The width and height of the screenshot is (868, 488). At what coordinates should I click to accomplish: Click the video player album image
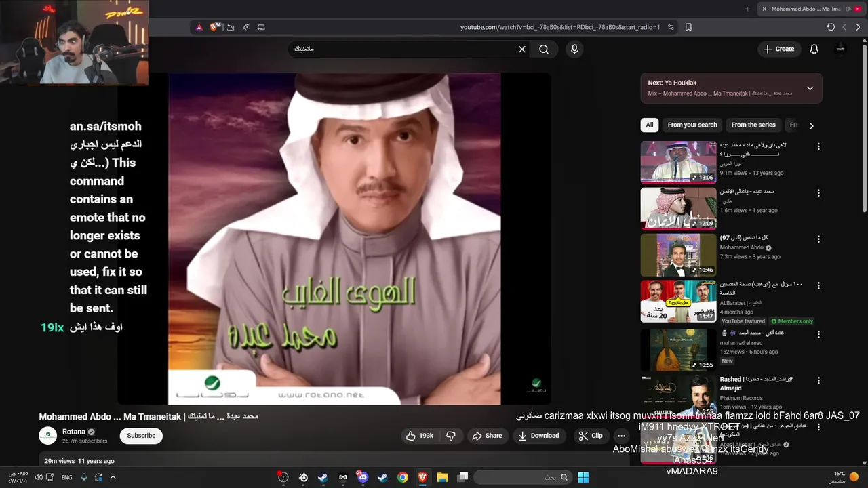pyautogui.click(x=334, y=239)
